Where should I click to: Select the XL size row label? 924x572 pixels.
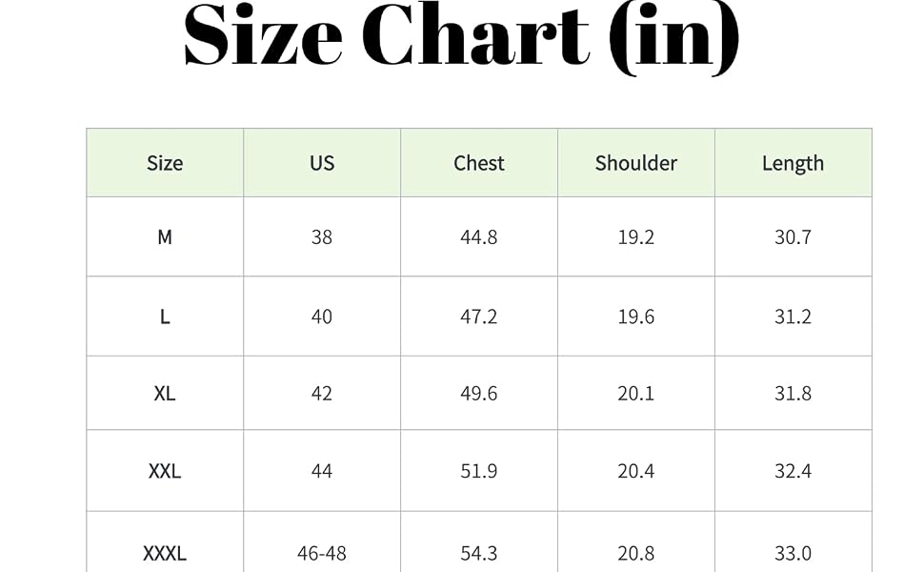click(165, 394)
